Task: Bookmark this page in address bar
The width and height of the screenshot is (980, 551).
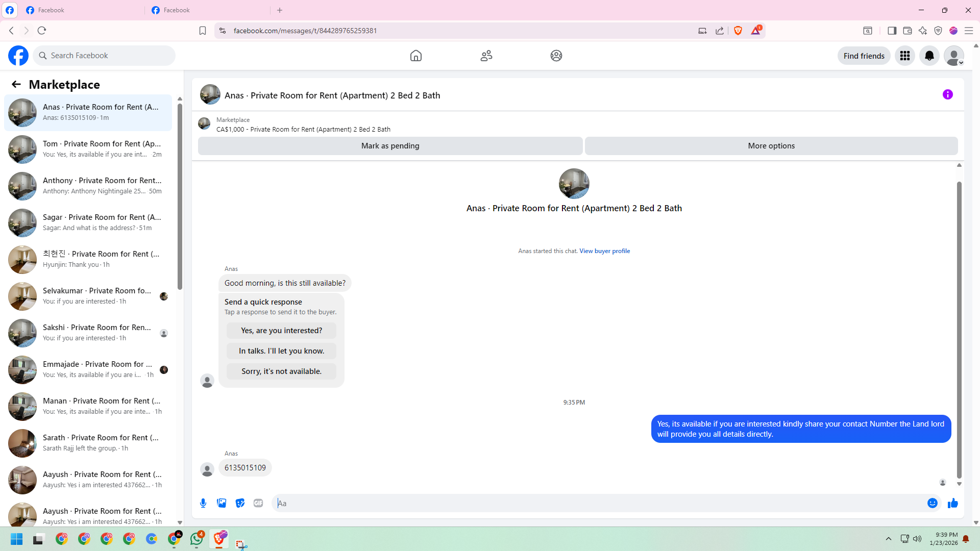Action: pyautogui.click(x=203, y=31)
